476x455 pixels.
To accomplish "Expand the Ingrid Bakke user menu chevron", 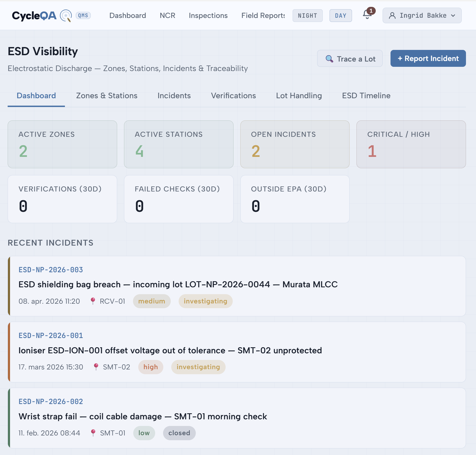I will (453, 16).
